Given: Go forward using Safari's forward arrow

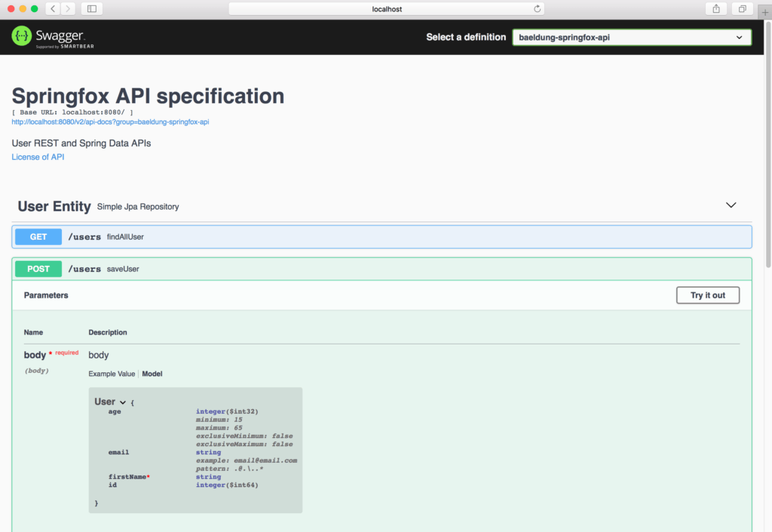Looking at the screenshot, I should coord(69,9).
